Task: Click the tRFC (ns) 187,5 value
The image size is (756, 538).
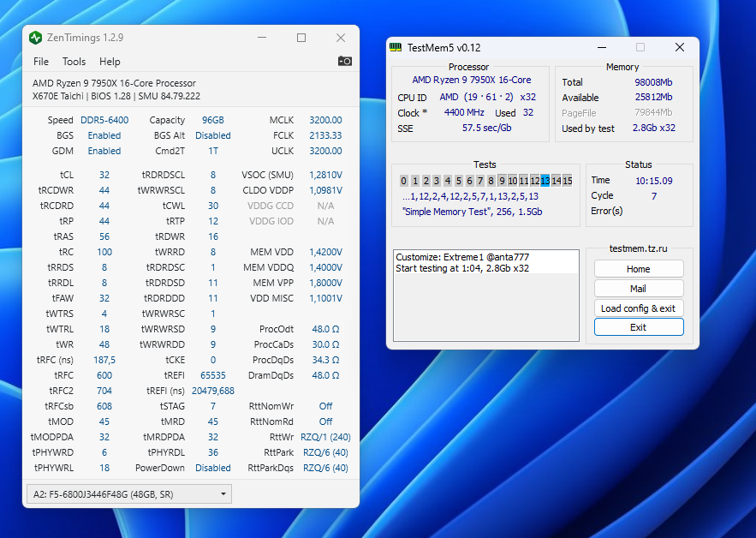Action: [x=104, y=360]
